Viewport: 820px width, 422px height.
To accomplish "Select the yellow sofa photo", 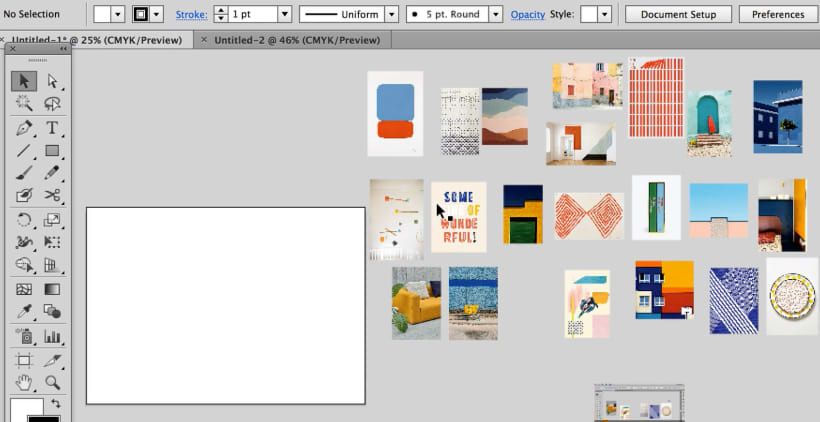I will click(x=416, y=303).
